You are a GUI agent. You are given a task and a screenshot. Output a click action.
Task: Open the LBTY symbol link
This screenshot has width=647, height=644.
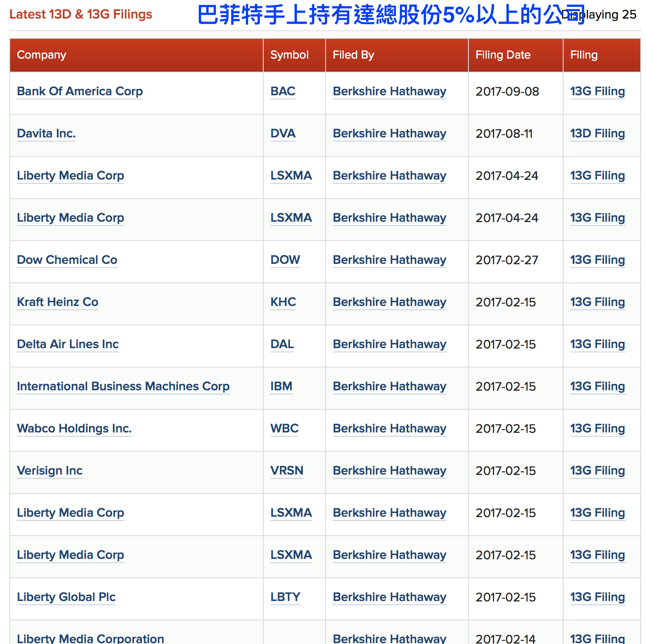[x=285, y=597]
